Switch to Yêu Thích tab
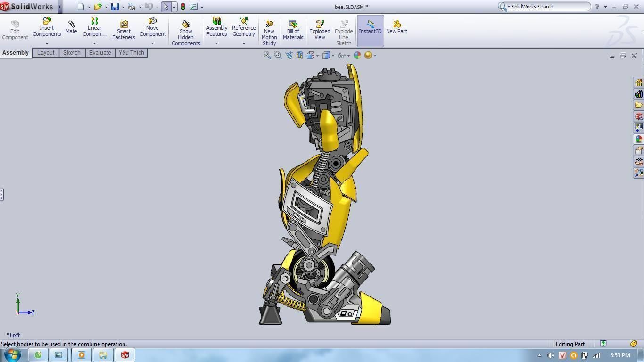This screenshot has height=362, width=644. click(x=131, y=53)
